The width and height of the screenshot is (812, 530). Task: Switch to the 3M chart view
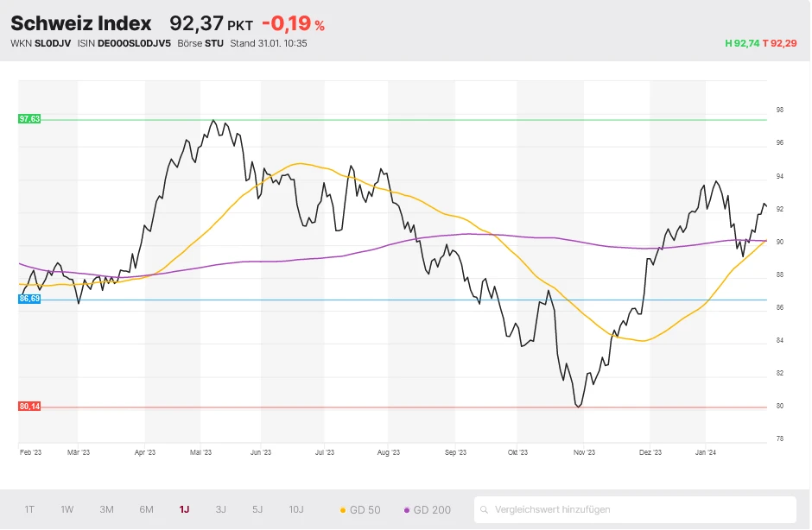click(105, 509)
